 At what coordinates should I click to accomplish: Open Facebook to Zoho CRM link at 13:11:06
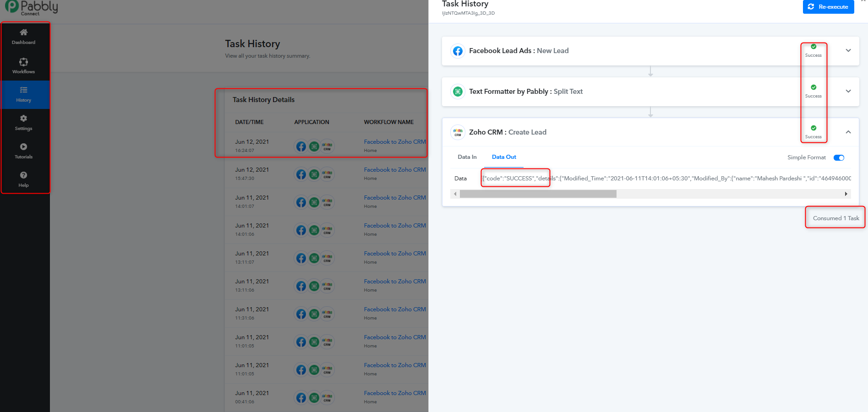(395, 282)
